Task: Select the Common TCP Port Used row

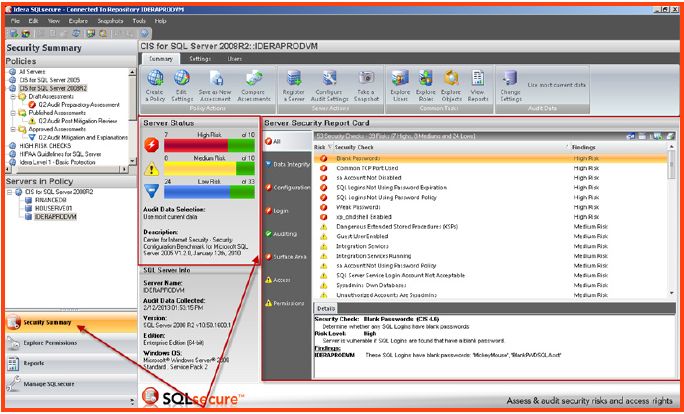Action: 491,168
